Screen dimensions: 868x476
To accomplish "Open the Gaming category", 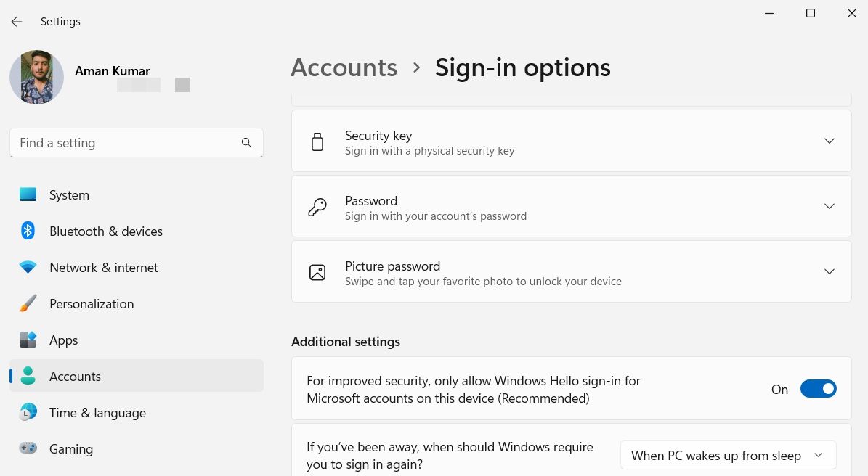I will tap(136, 449).
